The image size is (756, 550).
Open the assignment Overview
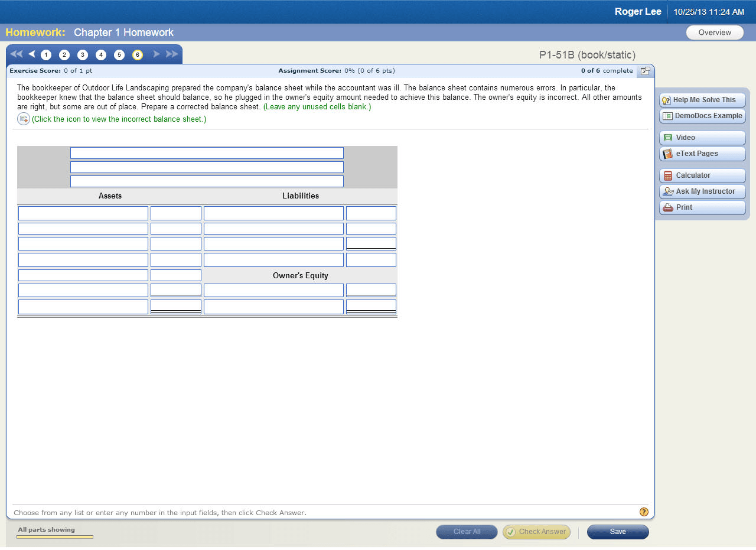point(715,32)
